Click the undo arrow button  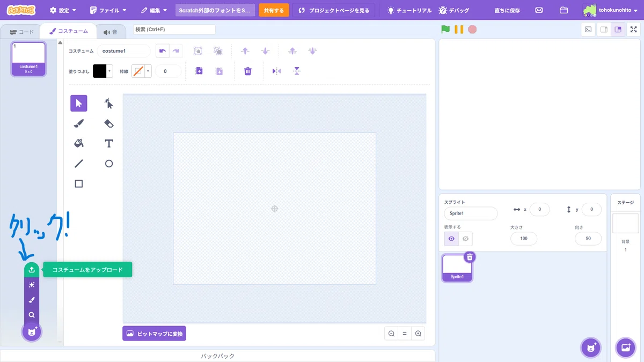click(x=163, y=51)
